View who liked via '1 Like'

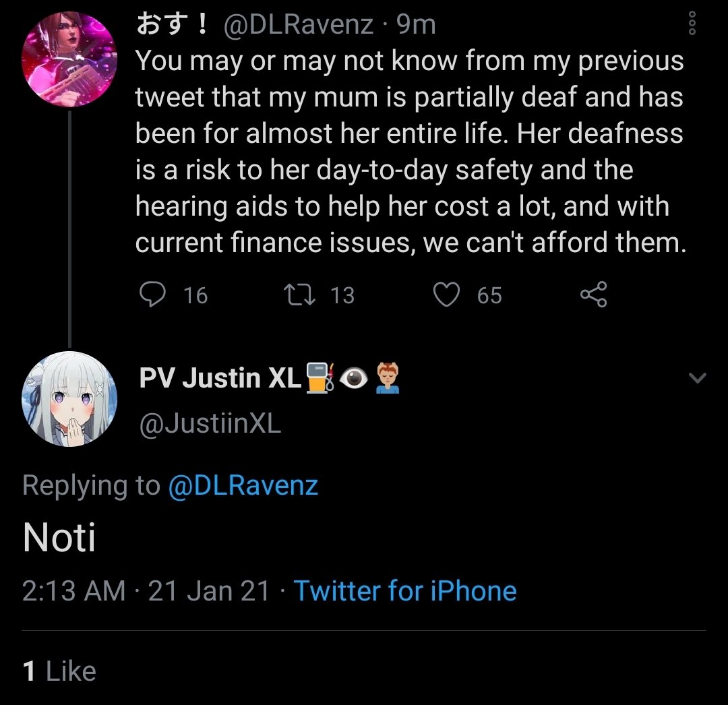click(59, 671)
